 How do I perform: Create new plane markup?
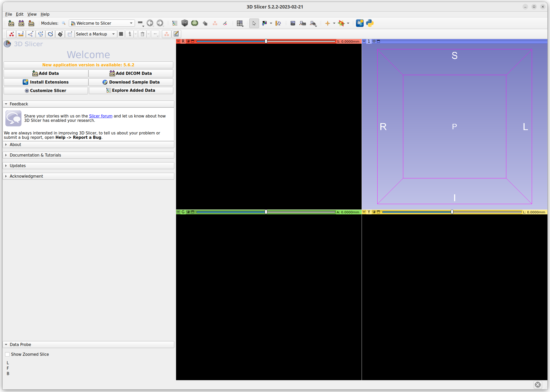pyautogui.click(x=60, y=34)
